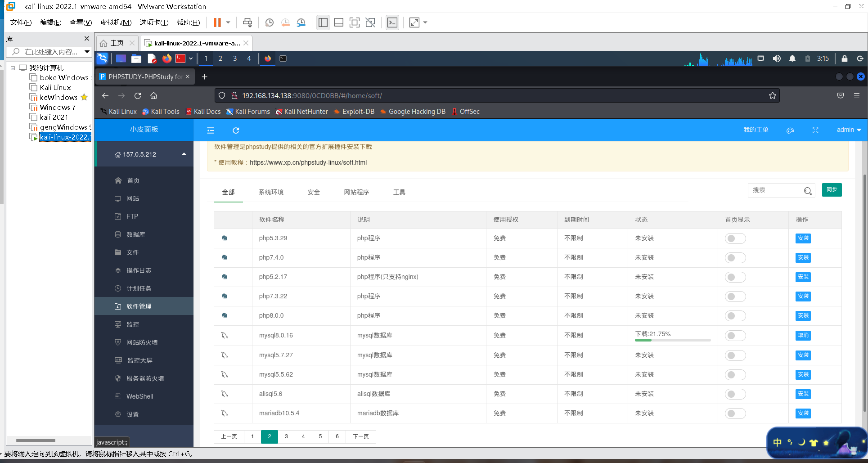Image resolution: width=868 pixels, height=463 pixels.
Task: Collapse the panel sidebar with menu icon
Action: 211,130
